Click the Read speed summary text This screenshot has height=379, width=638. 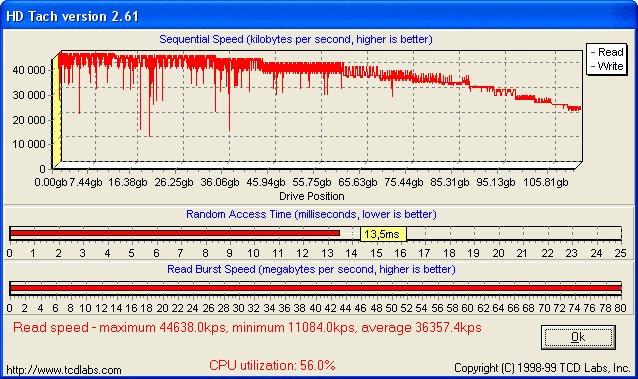247,328
